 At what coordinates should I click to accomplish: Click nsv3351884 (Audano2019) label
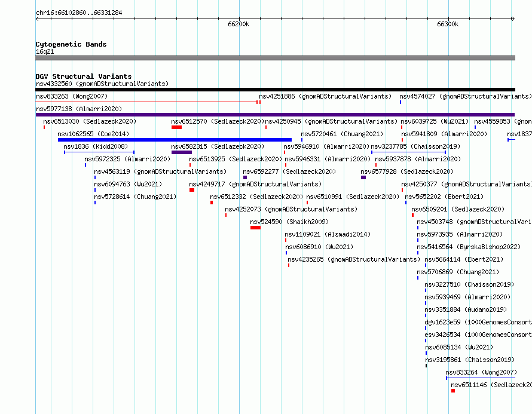[x=466, y=309]
